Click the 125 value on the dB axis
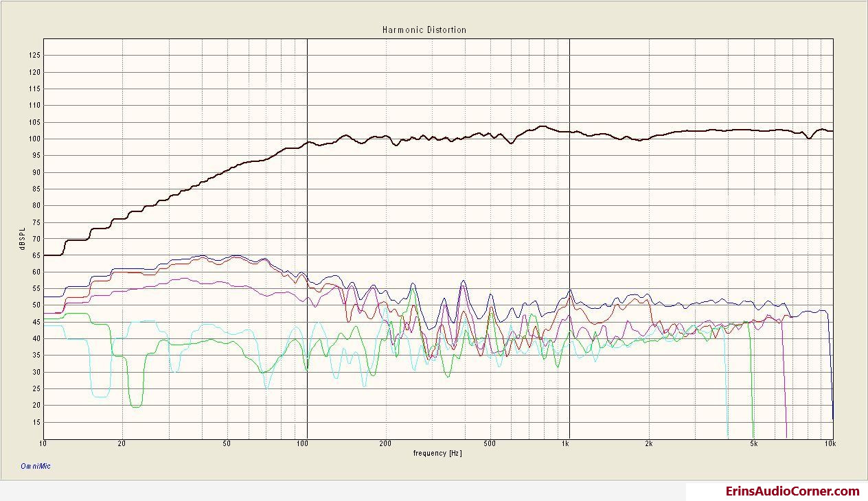Image resolution: width=868 pixels, height=501 pixels. [36, 56]
